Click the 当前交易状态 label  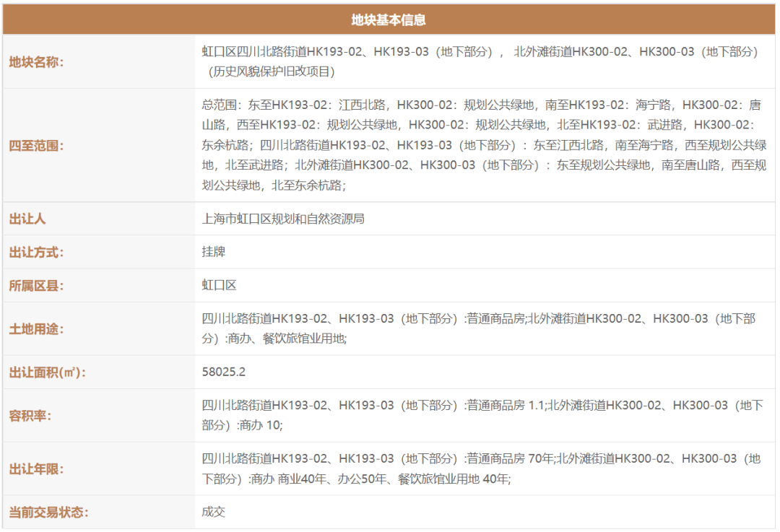(48, 513)
